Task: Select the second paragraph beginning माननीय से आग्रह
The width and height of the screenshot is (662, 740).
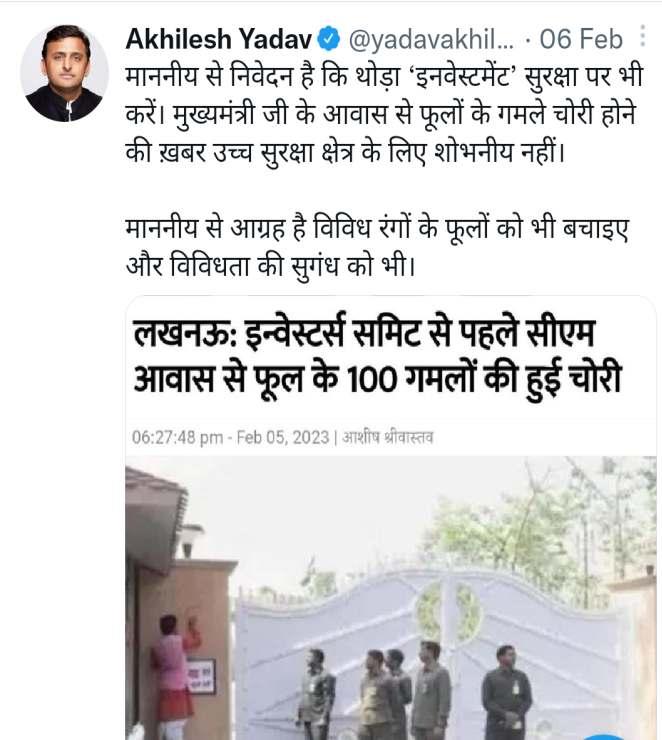Action: tap(377, 247)
